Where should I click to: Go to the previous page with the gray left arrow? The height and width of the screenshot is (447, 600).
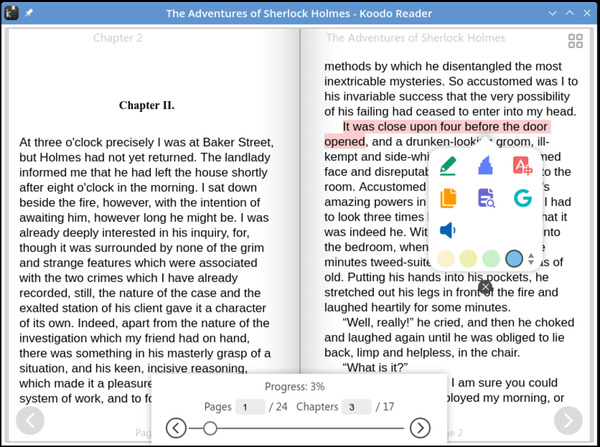[x=30, y=420]
